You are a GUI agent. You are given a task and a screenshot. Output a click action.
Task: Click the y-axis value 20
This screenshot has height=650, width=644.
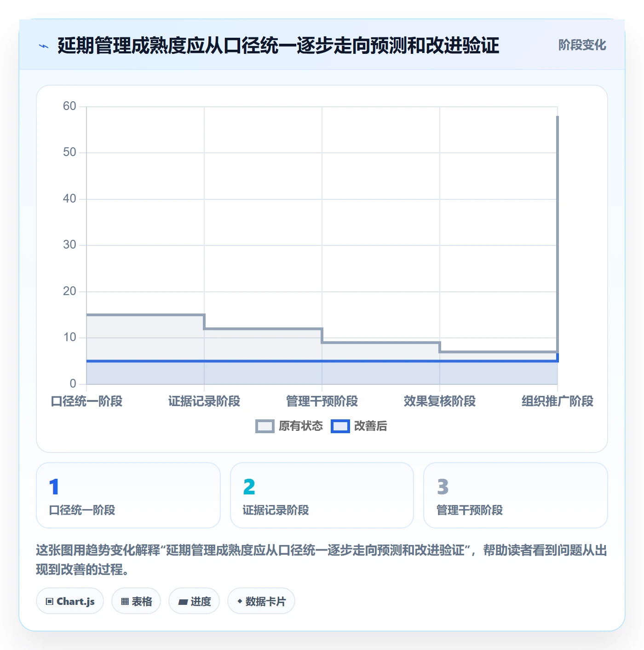point(69,291)
